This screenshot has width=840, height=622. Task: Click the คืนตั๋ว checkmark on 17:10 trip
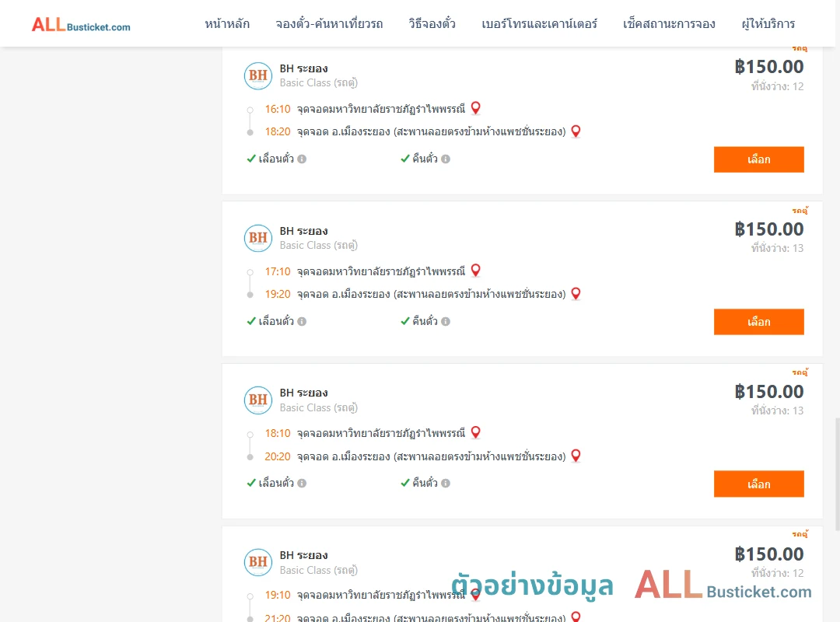pos(405,321)
